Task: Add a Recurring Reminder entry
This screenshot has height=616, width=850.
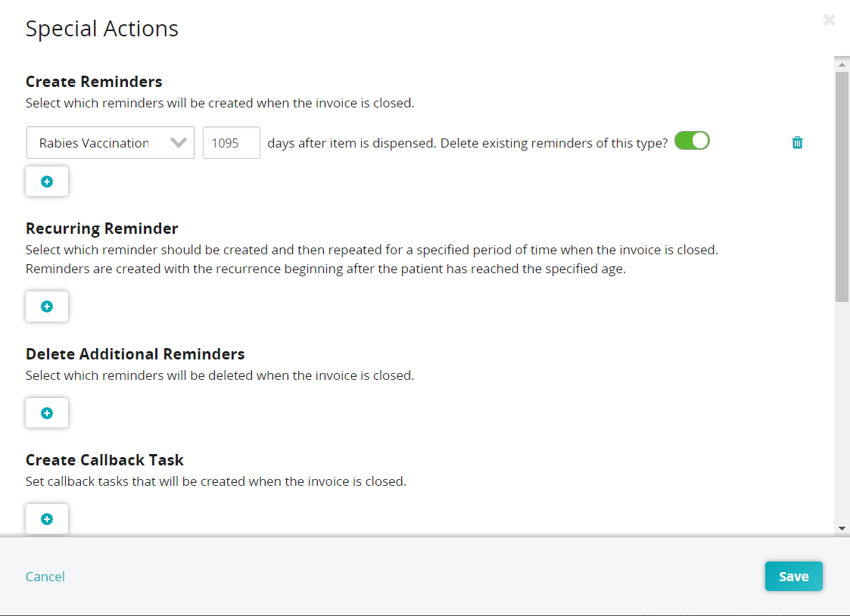Action: click(46, 306)
